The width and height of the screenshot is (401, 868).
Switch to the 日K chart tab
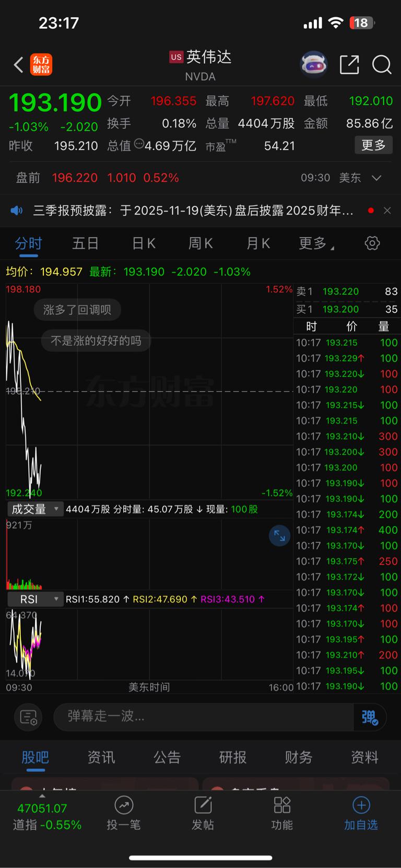pyautogui.click(x=144, y=243)
